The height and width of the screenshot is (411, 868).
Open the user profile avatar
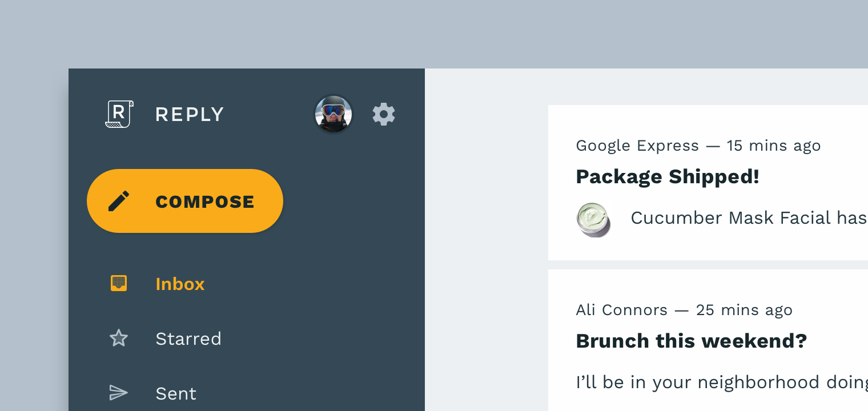(x=333, y=114)
